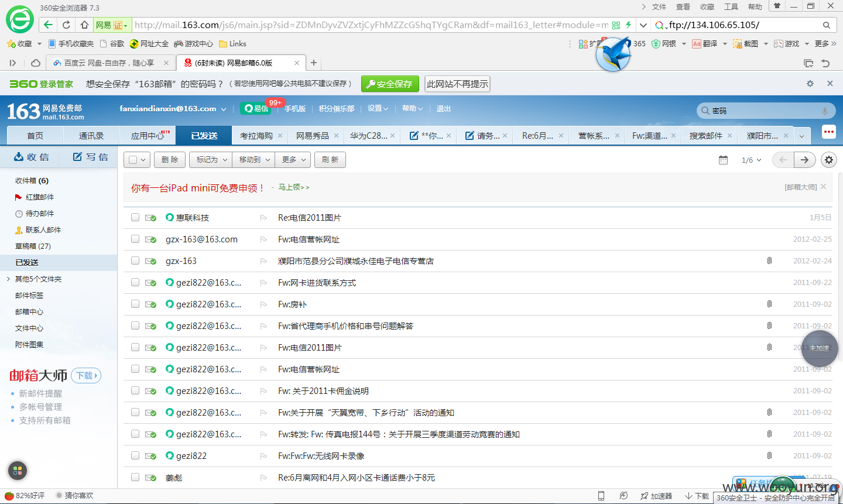Viewport: 843px width, 504px height.
Task: Open attachment icon of 濮阳市范县分公司 message
Action: click(769, 260)
